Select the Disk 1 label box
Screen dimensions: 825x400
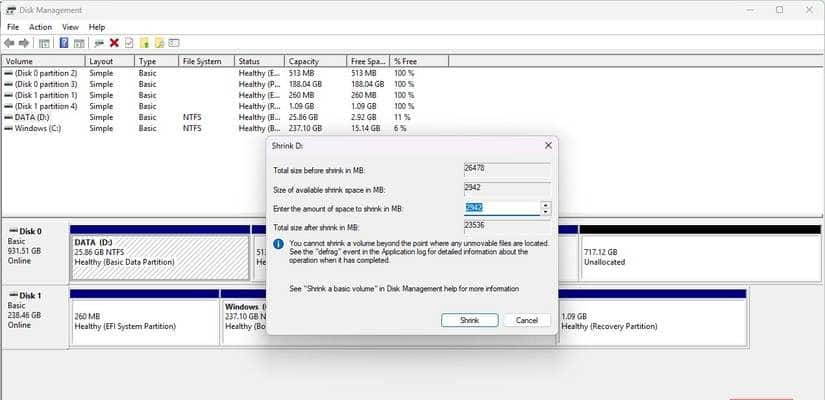coord(35,317)
